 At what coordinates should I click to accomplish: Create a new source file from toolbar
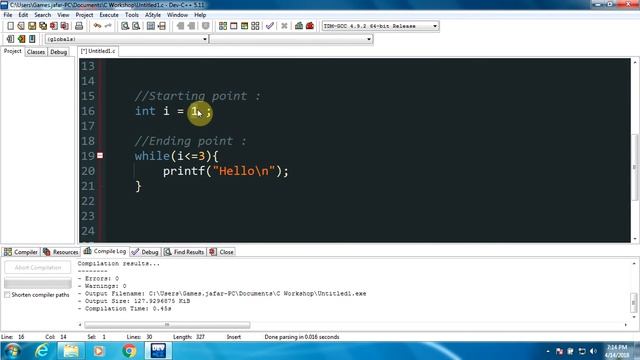10,26
